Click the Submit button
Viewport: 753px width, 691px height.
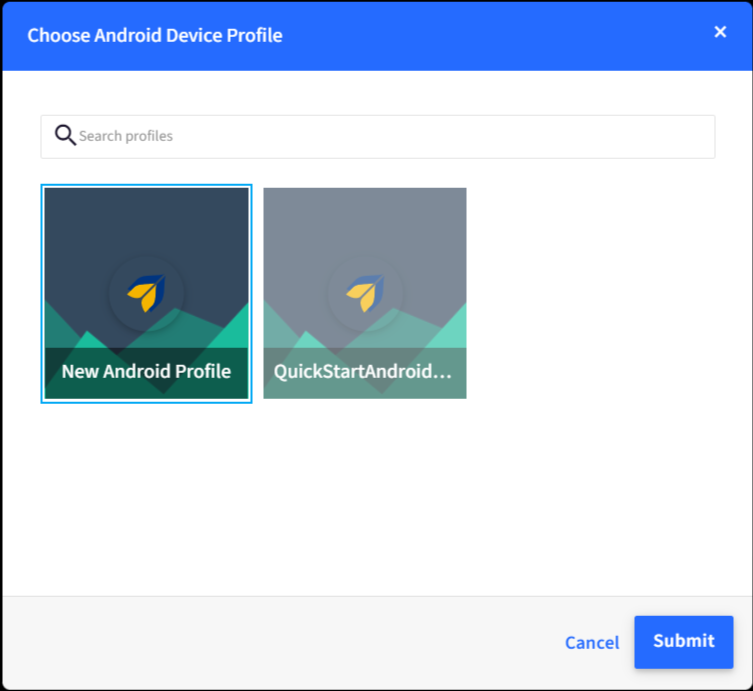tap(683, 642)
